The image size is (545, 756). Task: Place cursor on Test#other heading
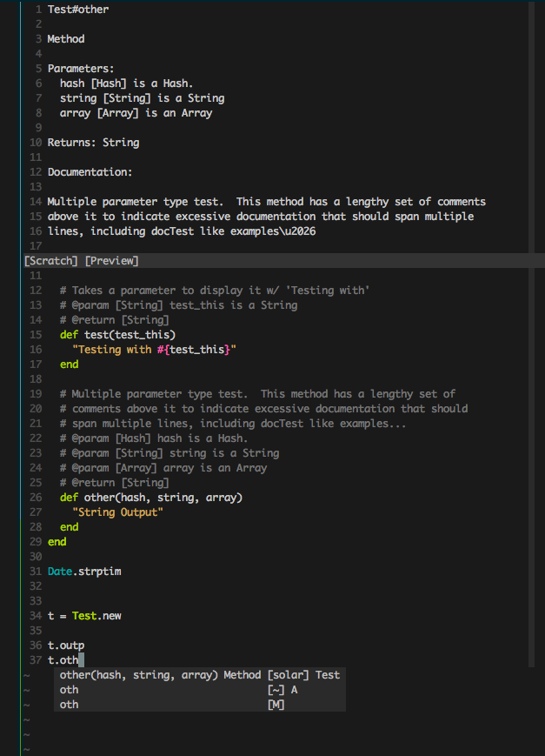(78, 9)
